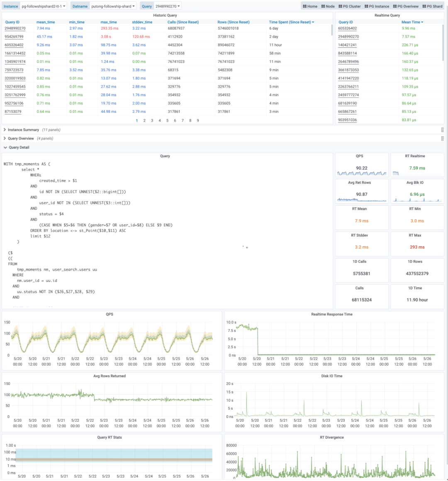Open the Query variable dropdown
Viewport: 448px width, 481px height.
(168, 6)
